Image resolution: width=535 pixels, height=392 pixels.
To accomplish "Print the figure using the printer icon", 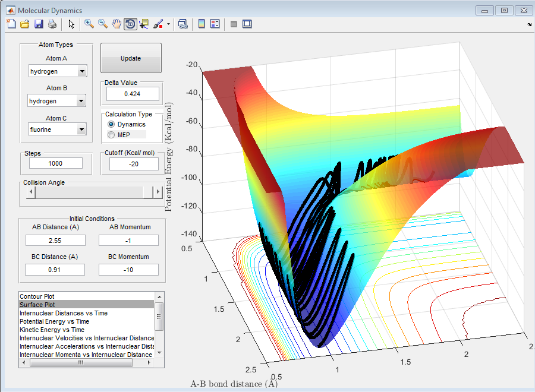I will coord(52,24).
